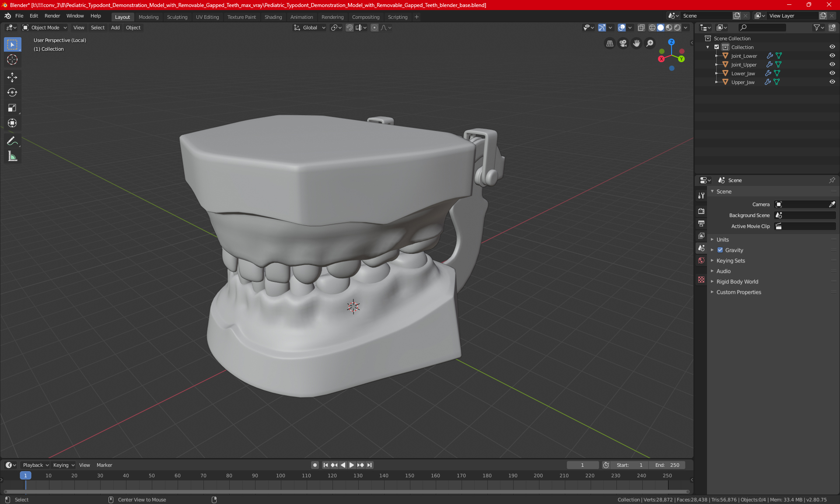
Task: Select the Rotate tool
Action: tap(12, 92)
